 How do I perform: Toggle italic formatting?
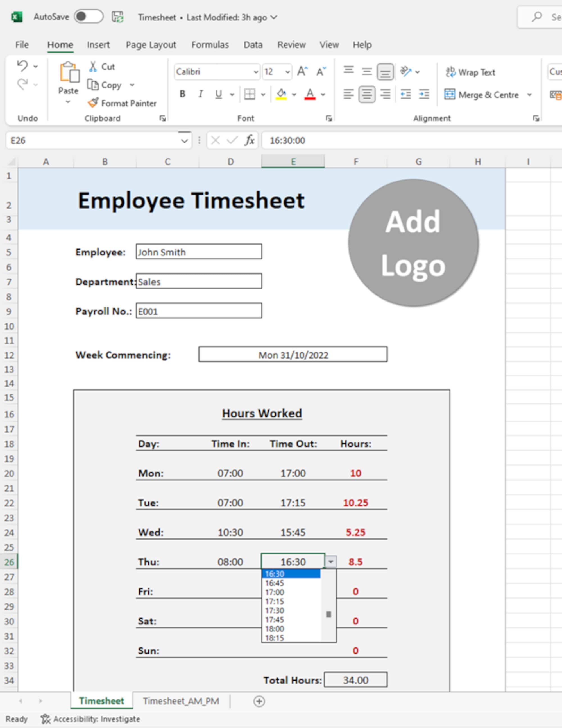[200, 94]
